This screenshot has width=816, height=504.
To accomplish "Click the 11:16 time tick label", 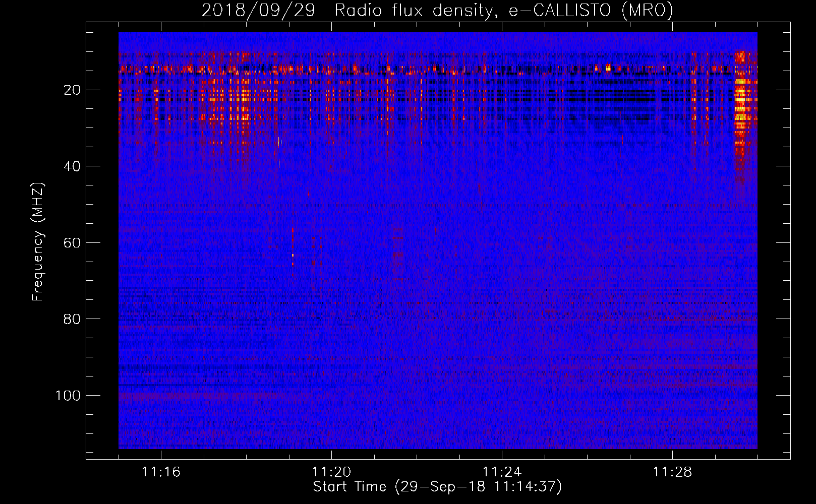I will click(161, 472).
